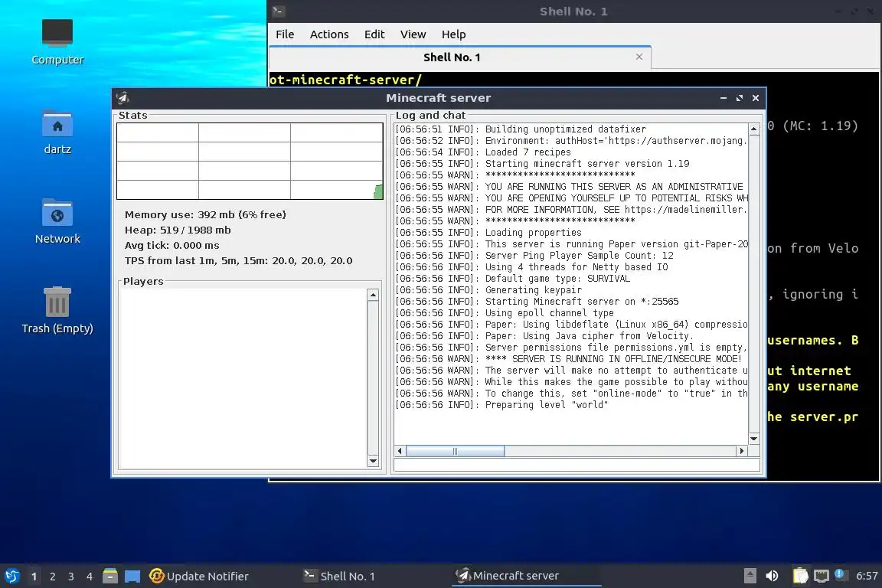Click the "SERVER IS RUNNING IN OFFLINE/INSECURE MODE!" warning
882x588 pixels.
coord(626,359)
